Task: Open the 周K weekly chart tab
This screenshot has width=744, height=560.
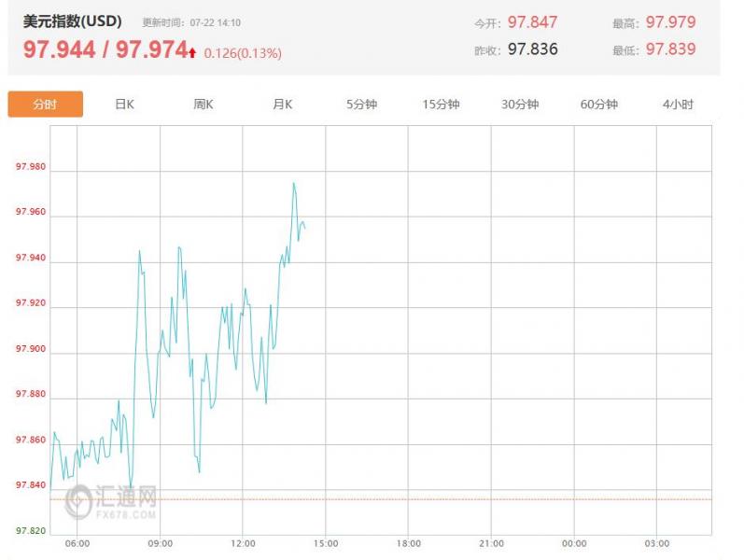Action: tap(204, 105)
